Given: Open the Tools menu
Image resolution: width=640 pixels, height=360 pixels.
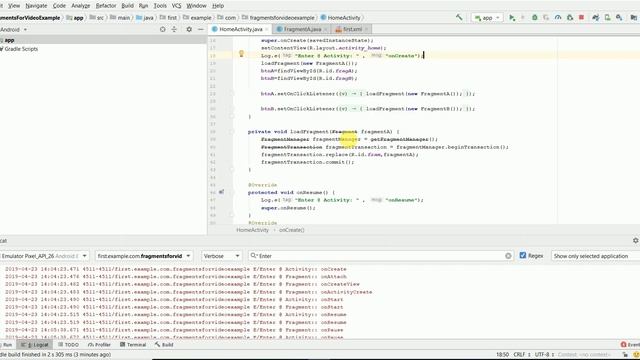Looking at the screenshot, I should pos(160,6).
